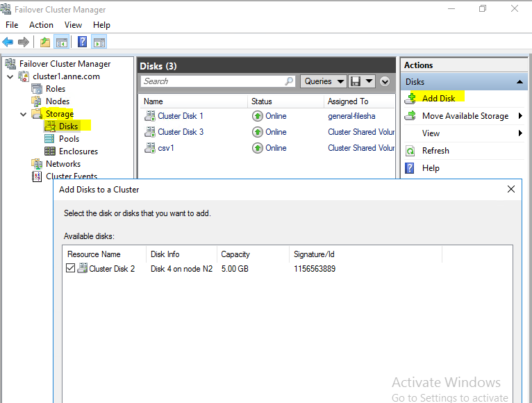Click the Up one level folder icon
The width and height of the screenshot is (532, 403).
(x=44, y=42)
